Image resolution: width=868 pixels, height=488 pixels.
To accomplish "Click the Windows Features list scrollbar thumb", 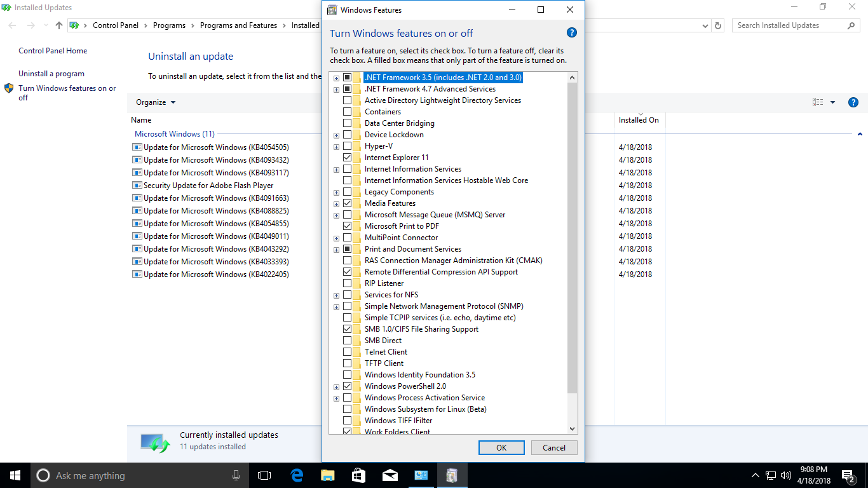I will [x=573, y=238].
